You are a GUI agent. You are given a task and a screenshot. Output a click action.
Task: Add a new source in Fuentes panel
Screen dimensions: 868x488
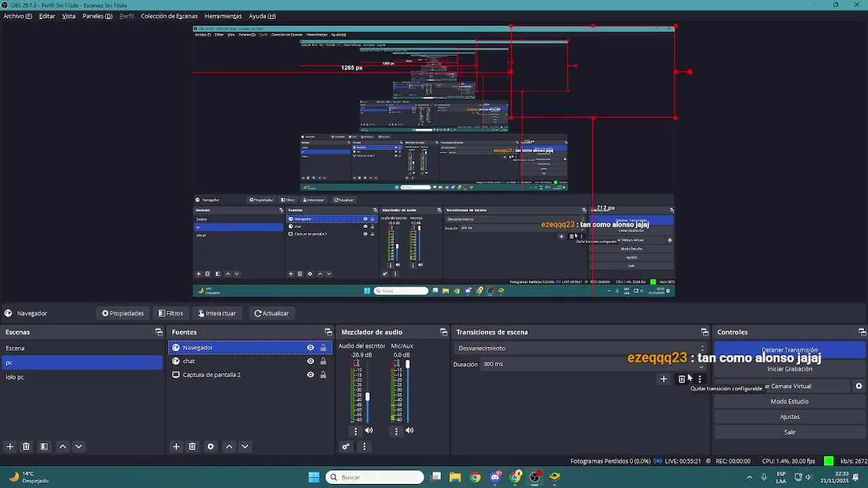(176, 447)
